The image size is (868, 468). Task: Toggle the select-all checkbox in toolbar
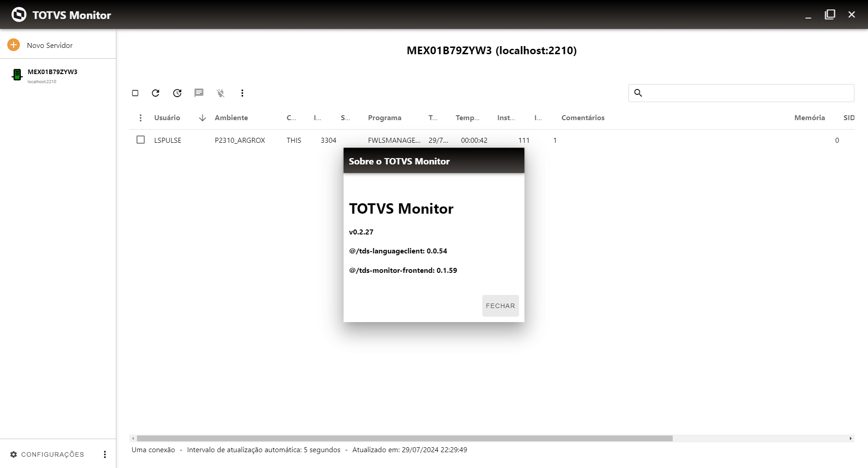point(135,93)
